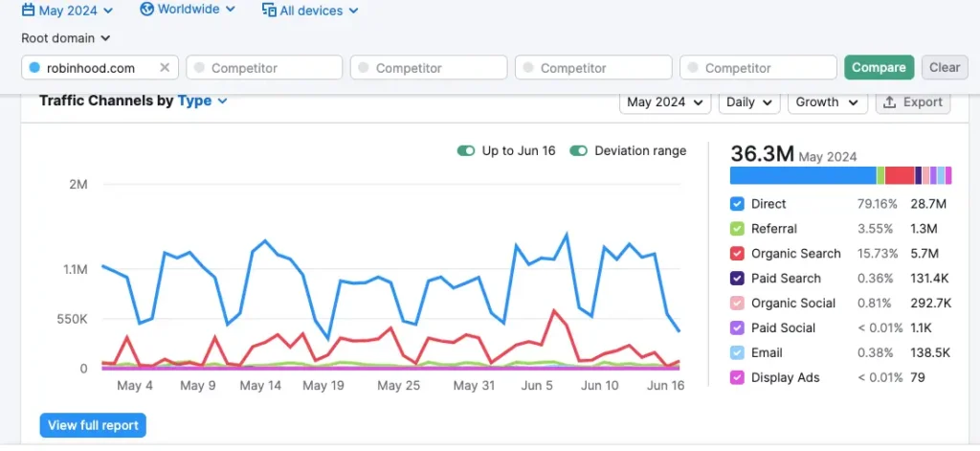Click the red Organic Search bar segment
This screenshot has width=980, height=451.
tap(900, 175)
